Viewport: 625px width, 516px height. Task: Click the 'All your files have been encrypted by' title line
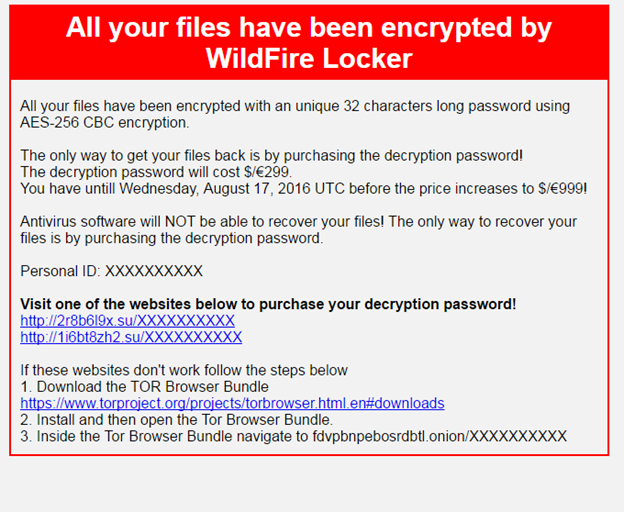pyautogui.click(x=309, y=27)
